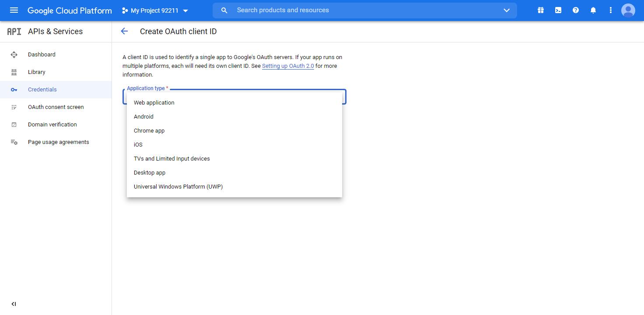The width and height of the screenshot is (644, 315).
Task: Select Desktop app option
Action: 234,173
